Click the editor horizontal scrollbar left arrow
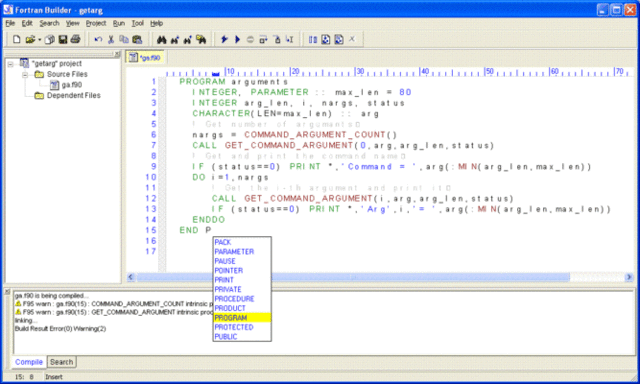The height and width of the screenshot is (384, 640). [131, 277]
